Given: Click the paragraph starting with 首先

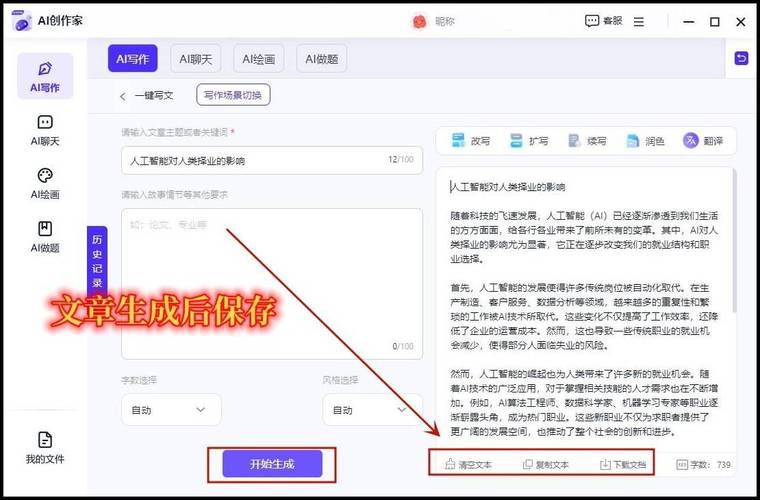Looking at the screenshot, I should coord(584,317).
